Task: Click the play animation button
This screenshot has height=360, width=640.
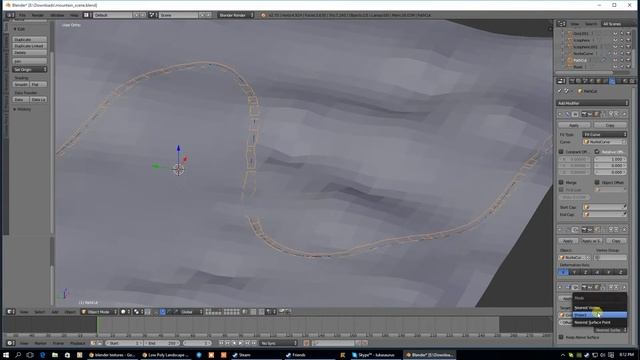Action: [240, 343]
